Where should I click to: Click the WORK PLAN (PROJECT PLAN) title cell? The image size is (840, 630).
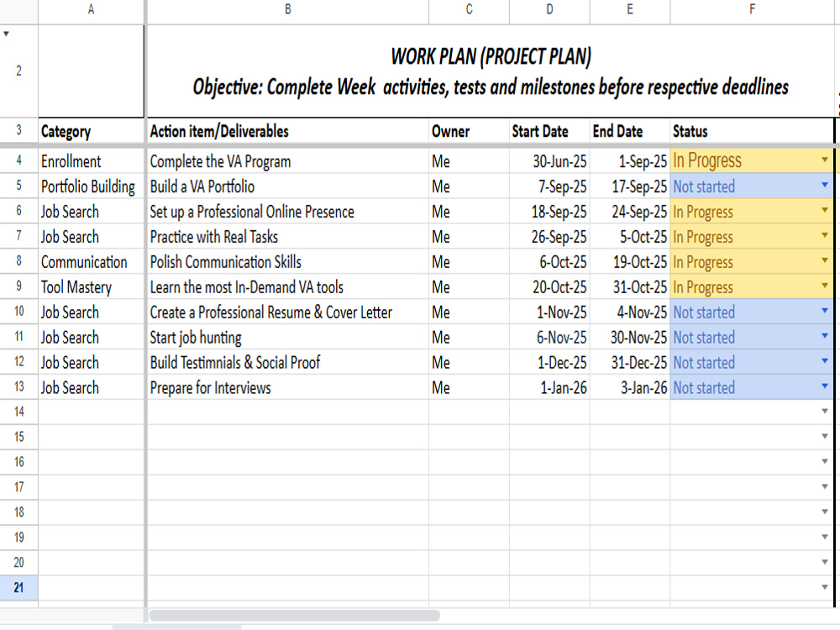click(491, 71)
